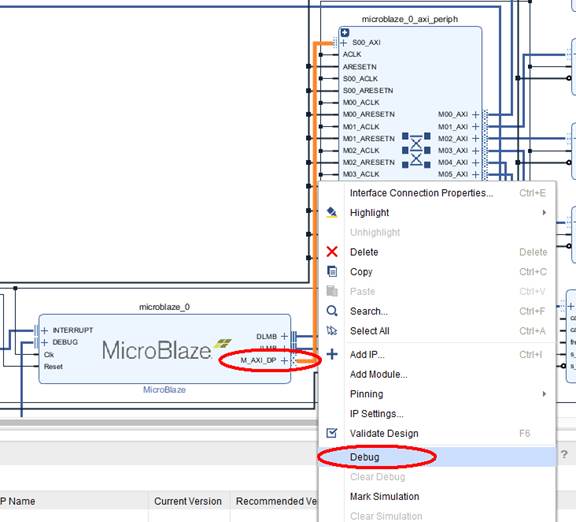Expand the DLMB port on microblaze_0

[284, 336]
